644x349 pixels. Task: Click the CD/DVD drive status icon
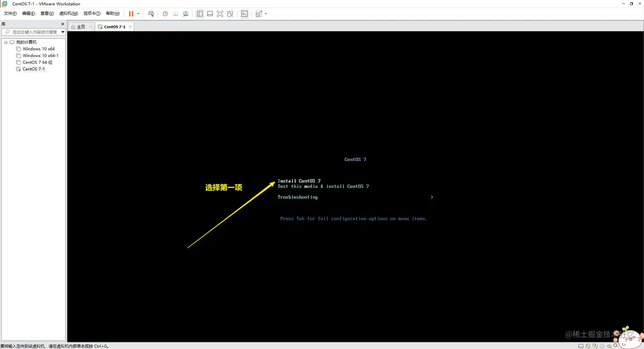coord(588,346)
